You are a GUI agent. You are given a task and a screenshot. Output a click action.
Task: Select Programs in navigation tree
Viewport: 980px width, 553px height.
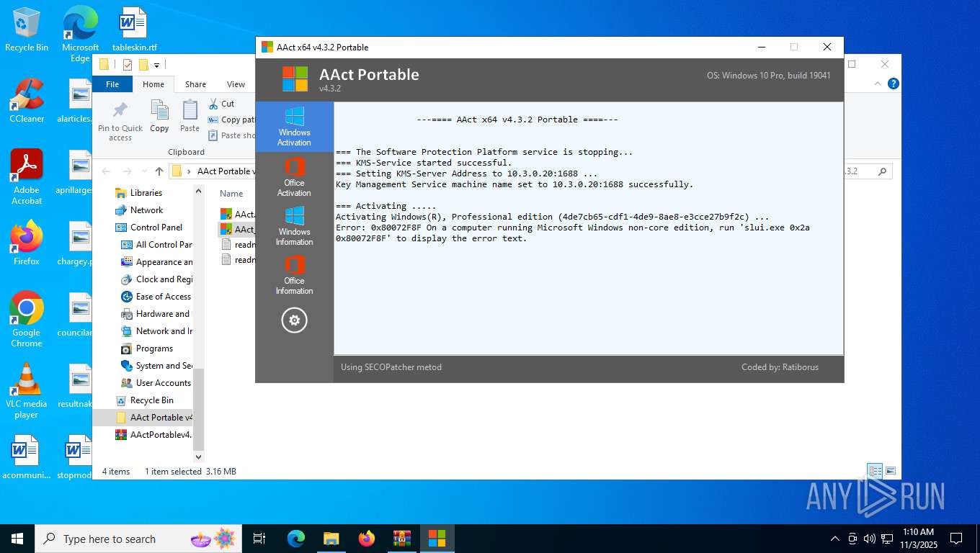147,349
